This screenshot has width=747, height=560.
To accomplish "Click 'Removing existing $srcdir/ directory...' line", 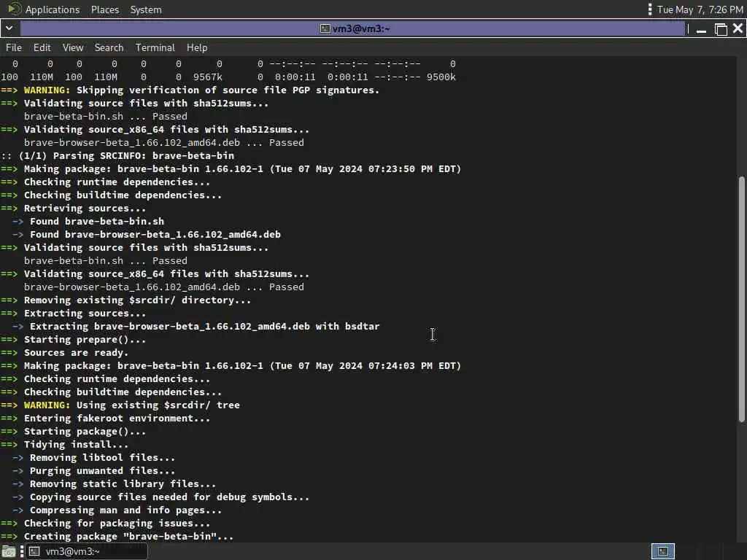I will pyautogui.click(x=125, y=300).
